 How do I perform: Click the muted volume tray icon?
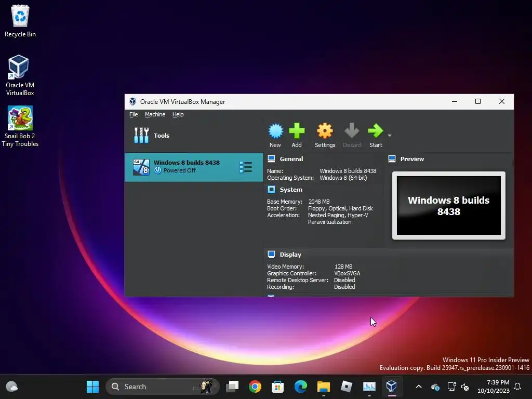(465, 387)
